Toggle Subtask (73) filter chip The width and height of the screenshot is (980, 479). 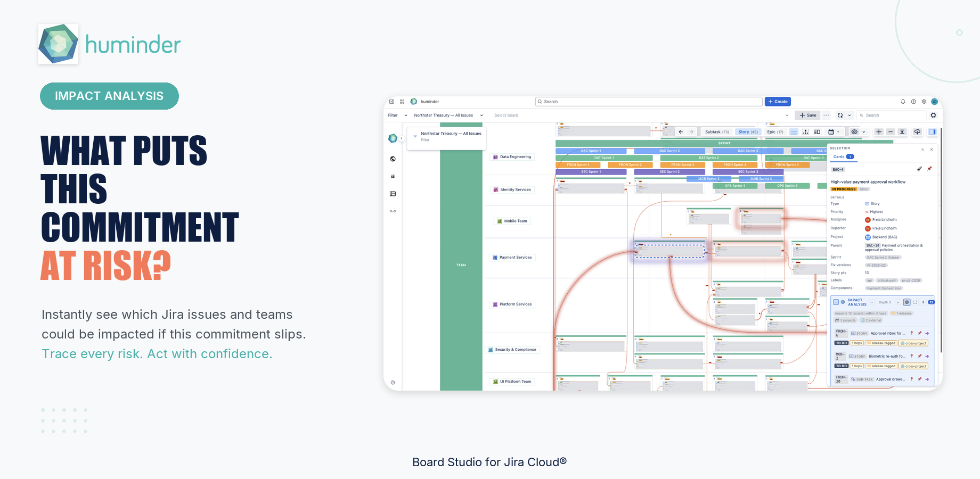tap(717, 132)
